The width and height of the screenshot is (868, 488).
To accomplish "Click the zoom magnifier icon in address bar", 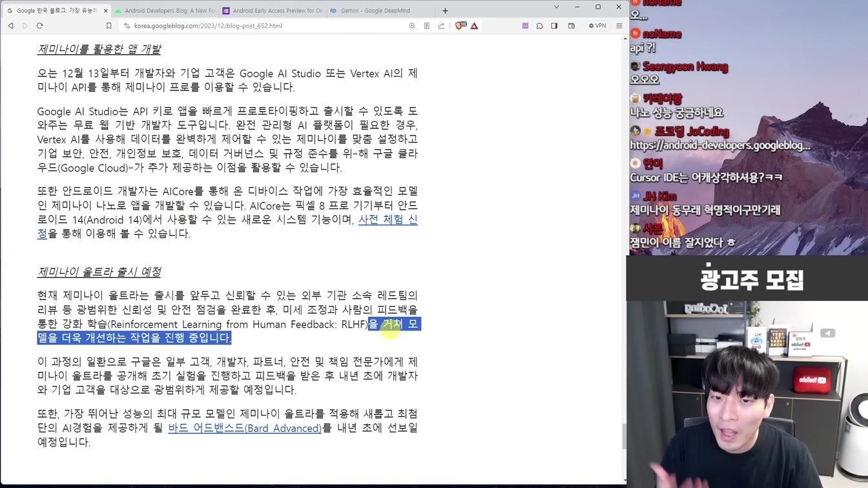I will [412, 26].
